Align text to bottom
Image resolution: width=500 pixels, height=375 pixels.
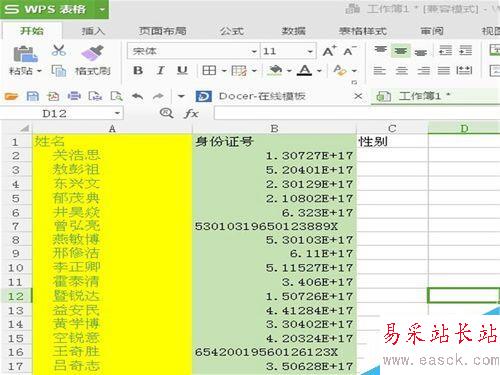421,51
